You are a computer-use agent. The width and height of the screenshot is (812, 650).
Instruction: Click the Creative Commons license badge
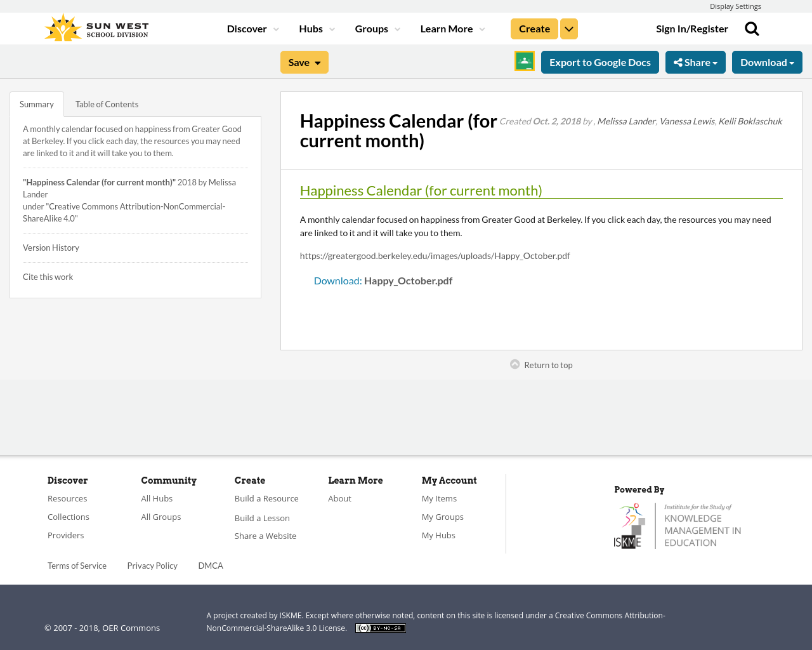coord(380,627)
